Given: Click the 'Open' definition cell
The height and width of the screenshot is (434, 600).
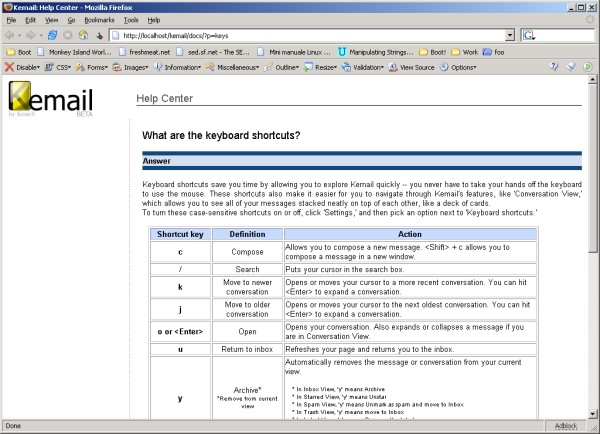Looking at the screenshot, I should click(x=247, y=331).
